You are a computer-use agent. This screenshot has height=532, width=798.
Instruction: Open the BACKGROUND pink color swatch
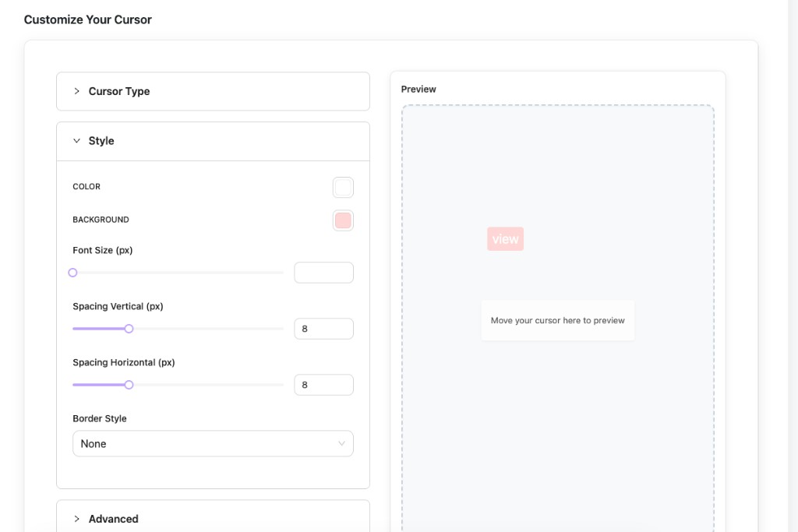[343, 220]
